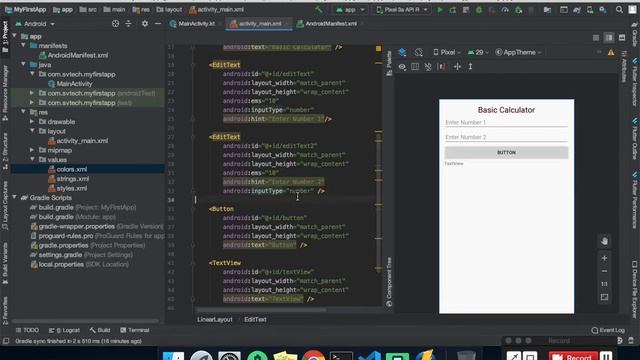The height and width of the screenshot is (360, 640).
Task: Hide the Project panel with minus icon
Action: click(x=158, y=24)
